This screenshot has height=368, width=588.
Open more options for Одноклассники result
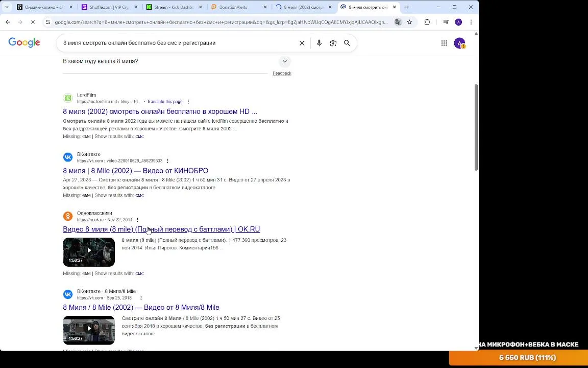point(137,220)
